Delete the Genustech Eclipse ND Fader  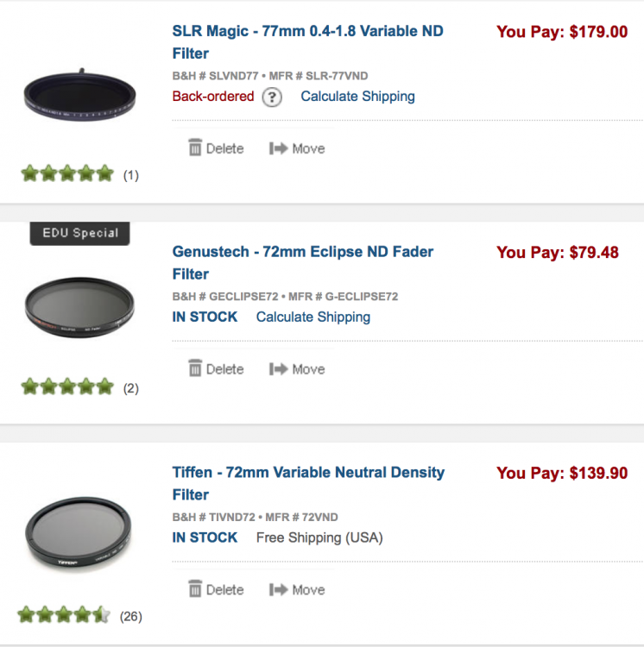[216, 369]
